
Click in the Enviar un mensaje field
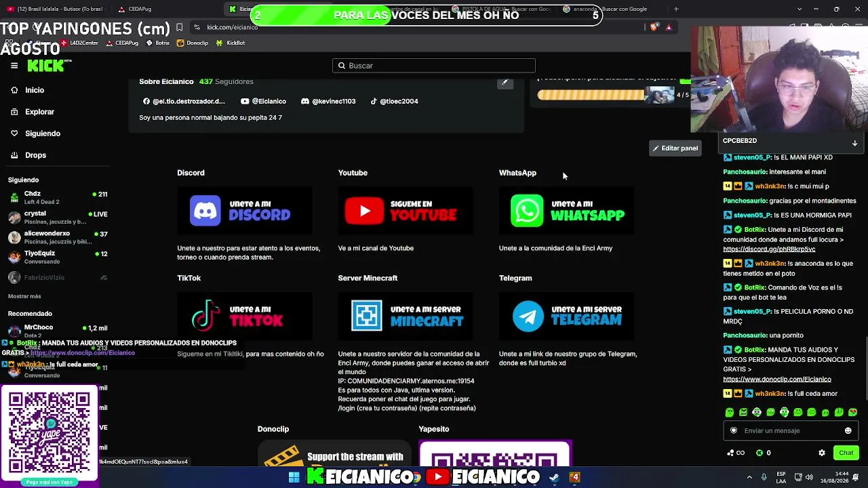791,430
